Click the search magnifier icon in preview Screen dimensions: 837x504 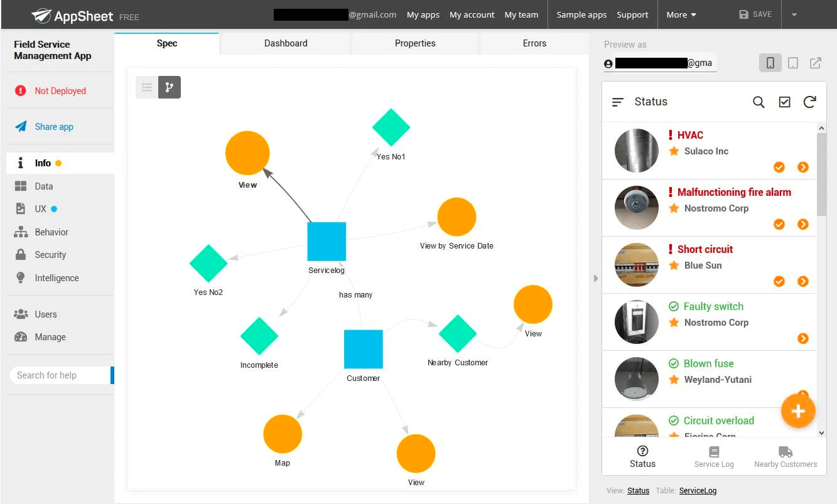[x=759, y=102]
